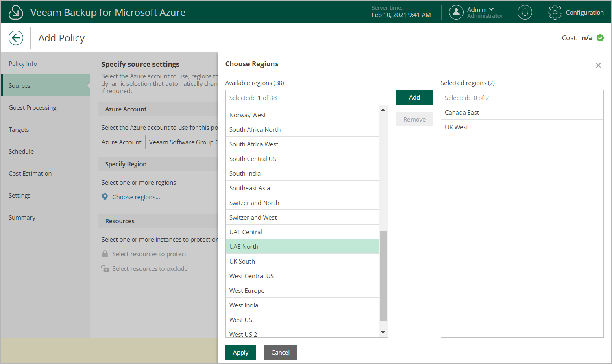Select West India region
The width and height of the screenshot is (612, 364).
302,305
